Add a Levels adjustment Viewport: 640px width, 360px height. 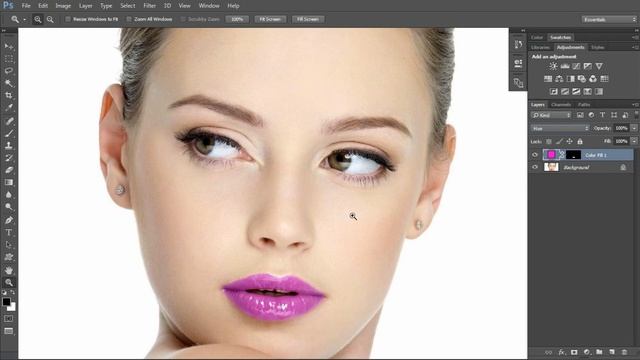(565, 66)
